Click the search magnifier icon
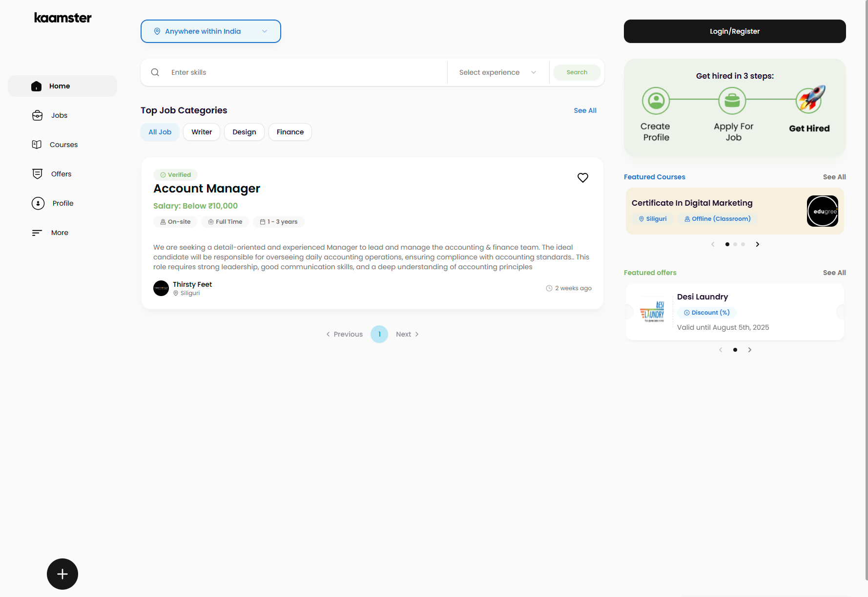Viewport: 868px width, 597px height. coord(155,72)
